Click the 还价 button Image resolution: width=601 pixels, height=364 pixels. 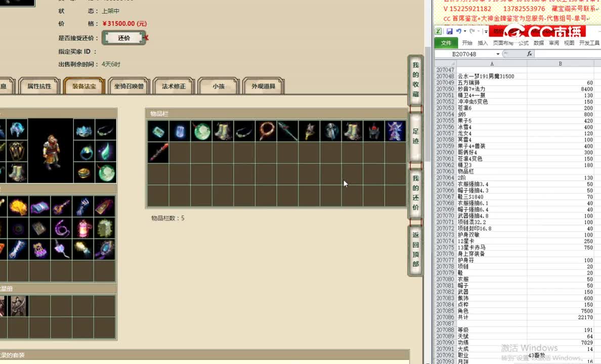(124, 38)
